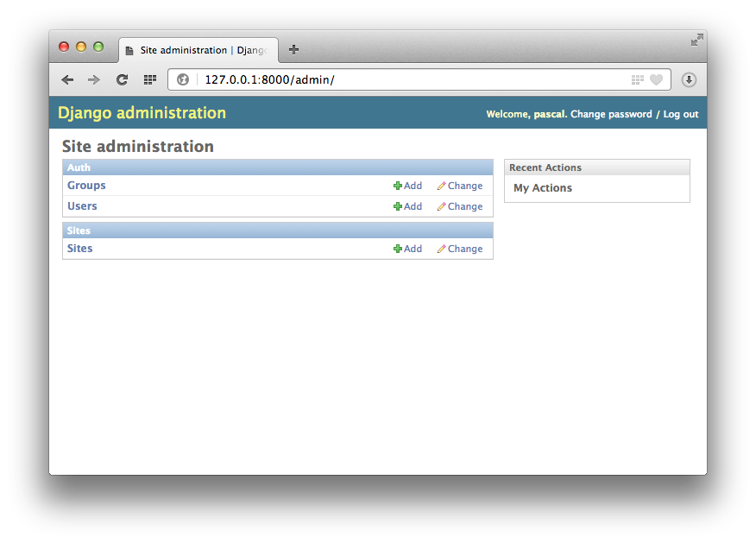Screen dimensions: 756x543
Task: Click the Auth section header
Action: (278, 167)
